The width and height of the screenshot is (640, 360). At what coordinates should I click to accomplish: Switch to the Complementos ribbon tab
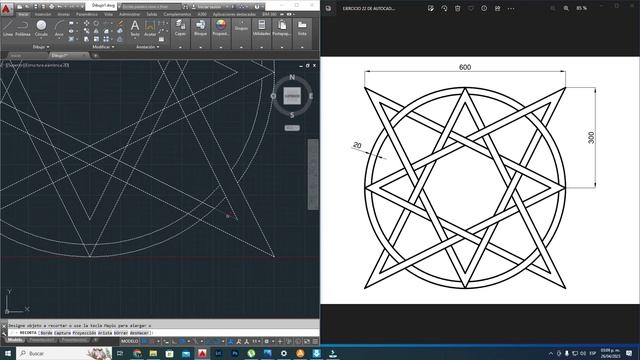(x=177, y=14)
